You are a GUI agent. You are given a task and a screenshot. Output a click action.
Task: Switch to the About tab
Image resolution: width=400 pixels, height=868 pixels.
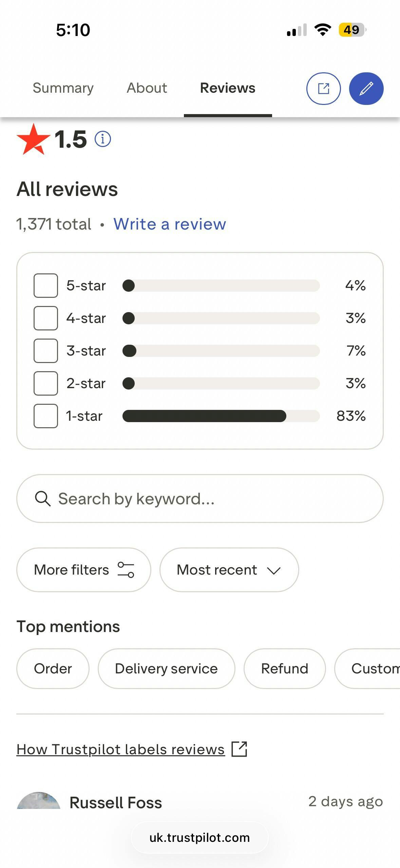(147, 88)
